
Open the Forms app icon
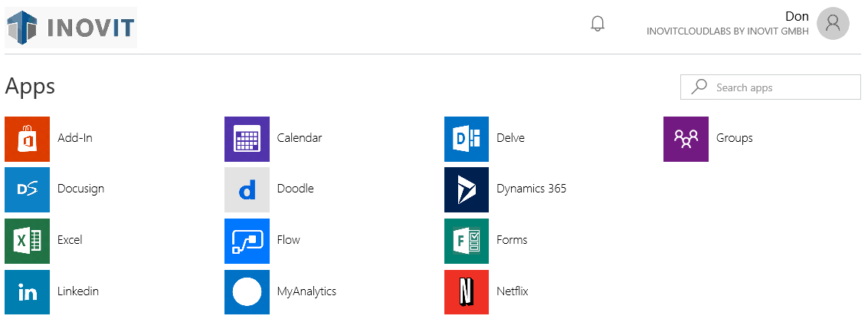click(467, 241)
